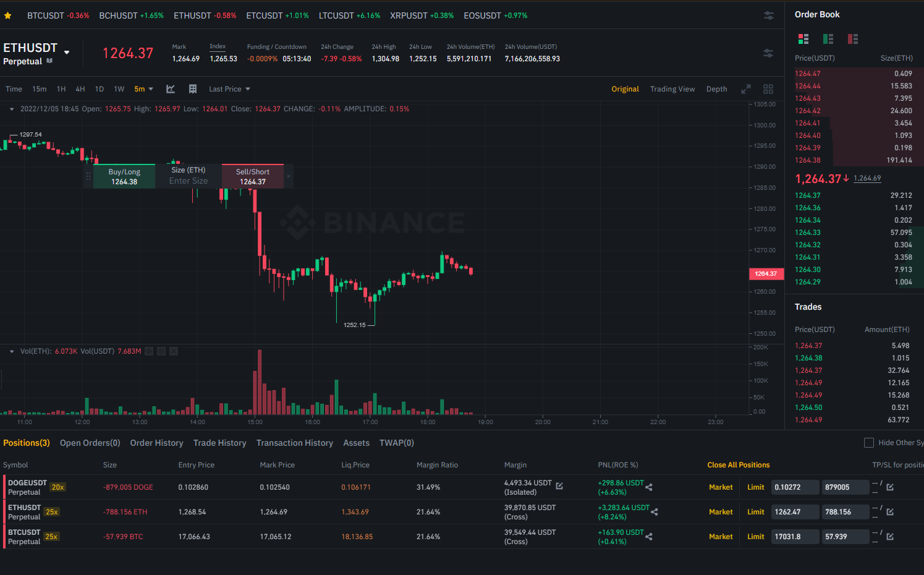
Task: Close the quick order panel on chart
Action: [289, 176]
